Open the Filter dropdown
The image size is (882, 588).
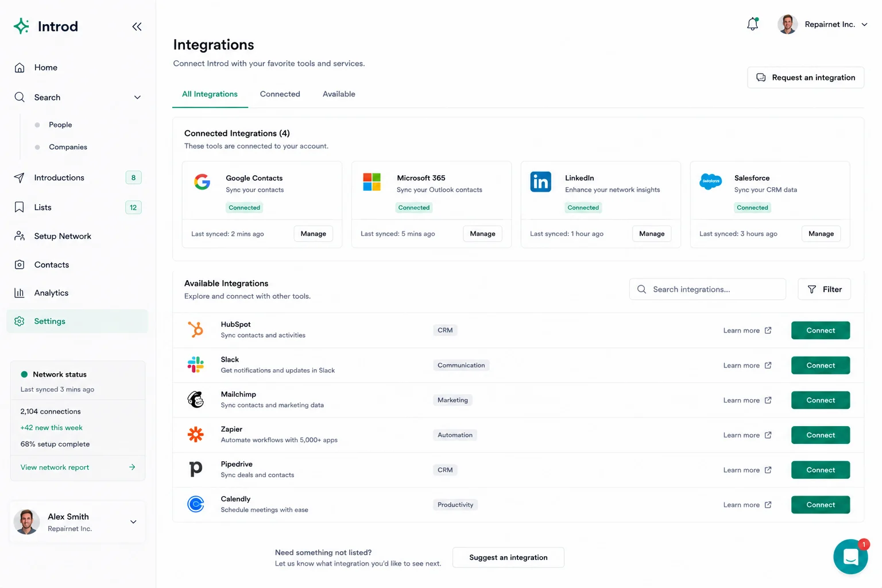point(824,289)
